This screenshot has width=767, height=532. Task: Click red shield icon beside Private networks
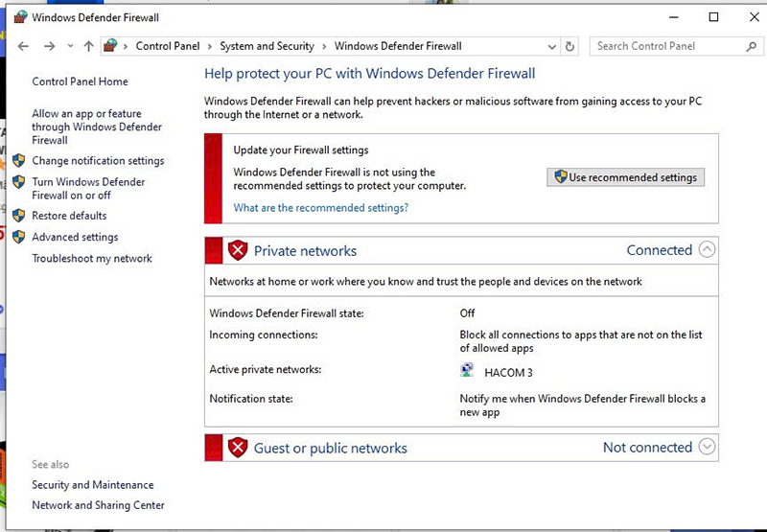pyautogui.click(x=238, y=251)
